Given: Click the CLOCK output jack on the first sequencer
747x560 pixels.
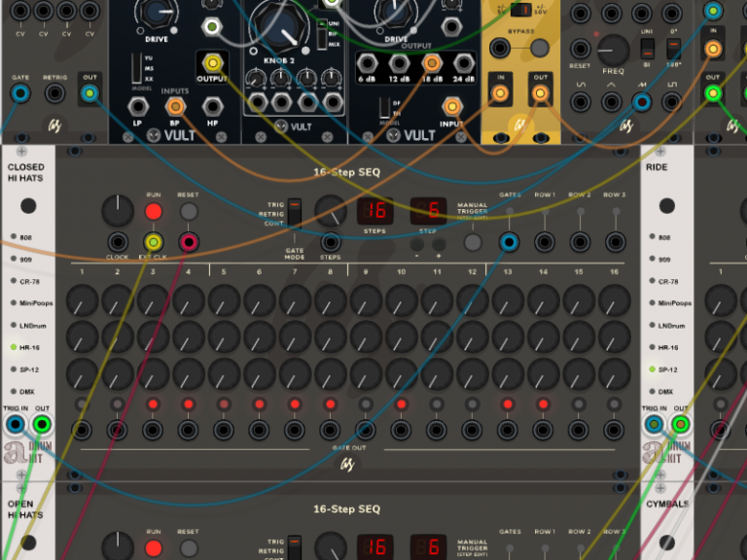Looking at the screenshot, I should pyautogui.click(x=118, y=242).
